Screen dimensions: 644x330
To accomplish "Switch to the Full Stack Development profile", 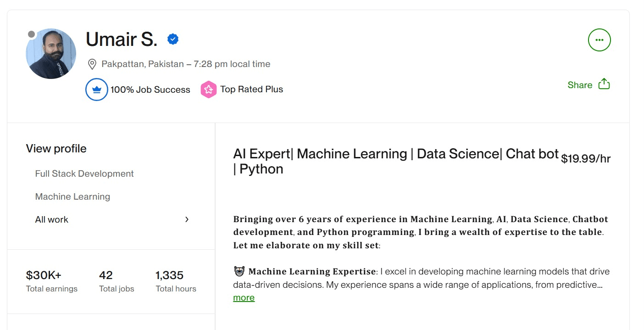I will coord(84,173).
